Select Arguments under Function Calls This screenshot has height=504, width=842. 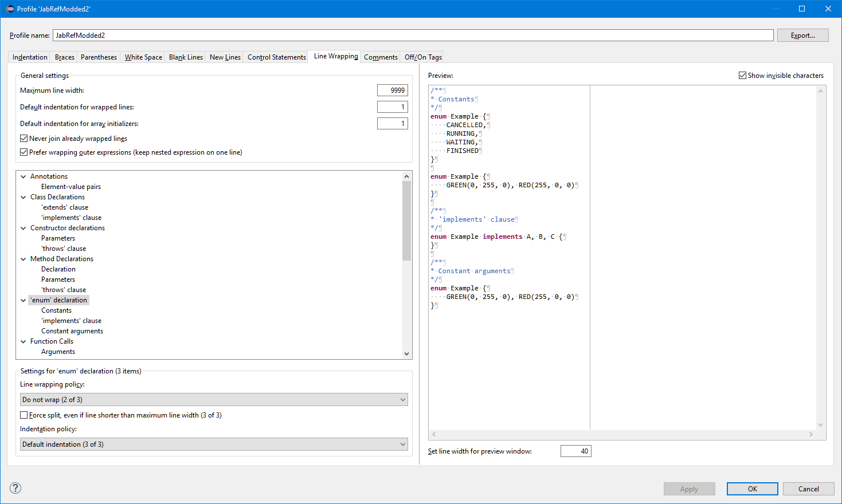click(x=58, y=352)
